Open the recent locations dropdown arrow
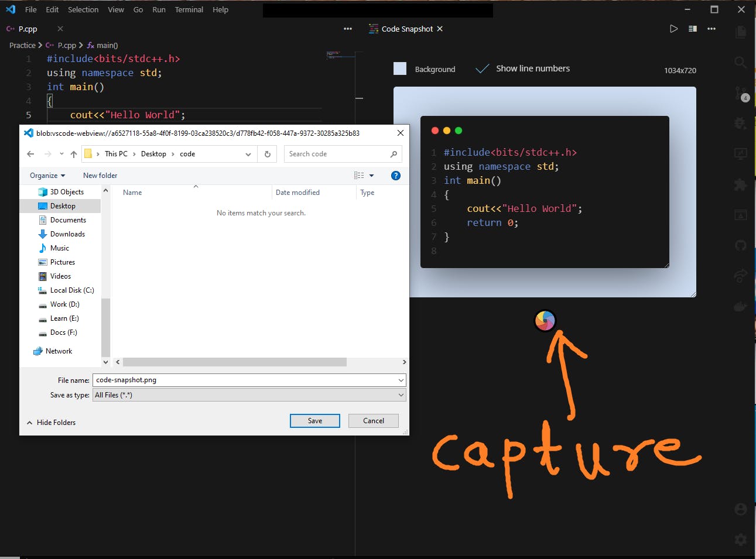Viewport: 756px width, 559px height. click(61, 154)
